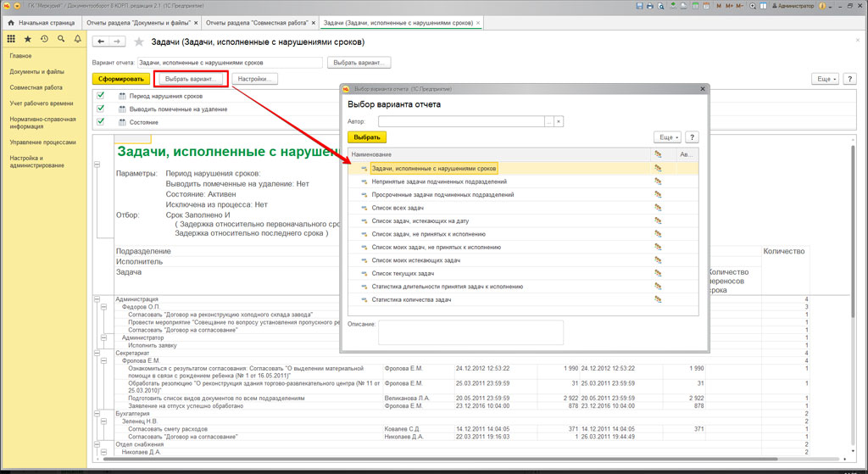Open the yellow info icon in title bar
This screenshot has height=474, width=868.
click(x=822, y=6)
